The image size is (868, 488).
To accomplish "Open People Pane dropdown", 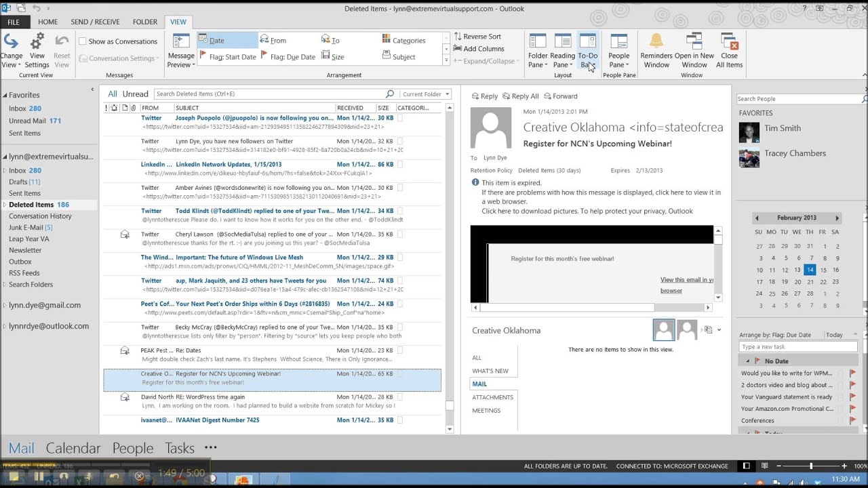I will (618, 51).
